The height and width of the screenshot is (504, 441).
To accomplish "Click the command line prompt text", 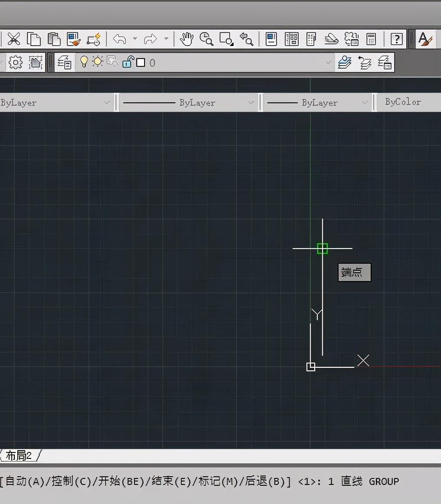I will coord(199,481).
